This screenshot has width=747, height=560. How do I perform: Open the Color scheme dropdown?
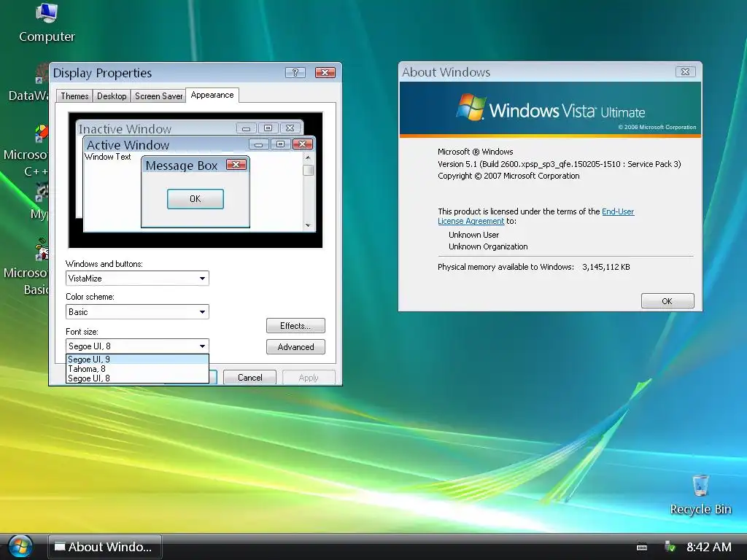coord(137,312)
